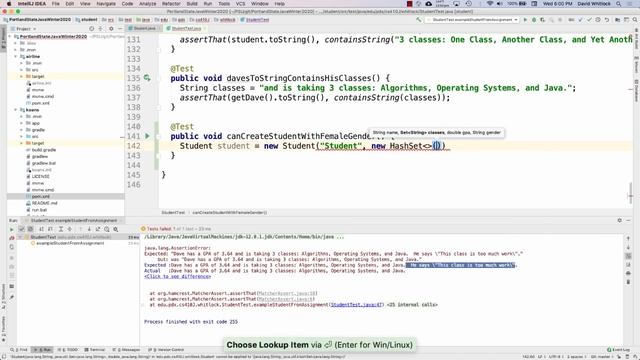Screen dimensions: 640x360
Task: Click canCreateStudentWithFemaleGender breadcrumb below editor
Action: 229,213
